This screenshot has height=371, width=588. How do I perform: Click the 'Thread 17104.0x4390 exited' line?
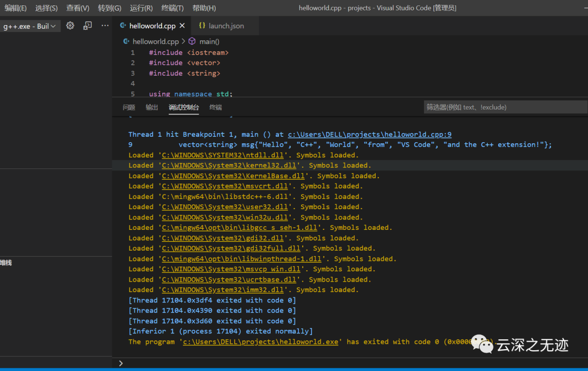coord(212,311)
